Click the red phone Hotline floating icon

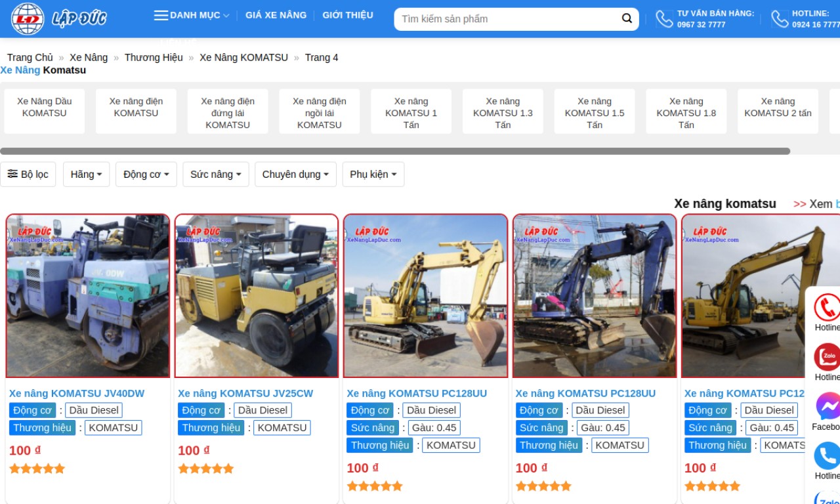pyautogui.click(x=827, y=307)
